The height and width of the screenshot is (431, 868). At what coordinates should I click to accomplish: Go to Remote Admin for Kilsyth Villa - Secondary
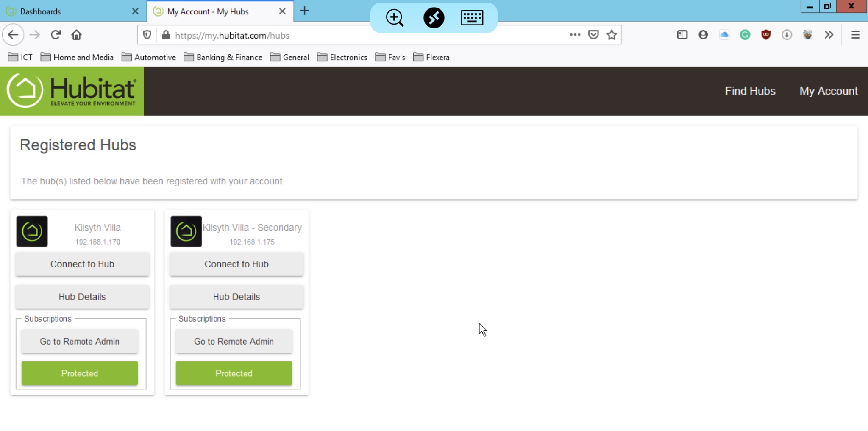234,341
